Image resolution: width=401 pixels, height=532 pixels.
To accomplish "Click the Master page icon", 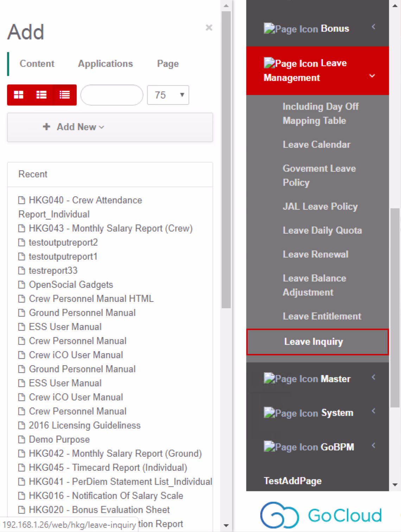I will click(x=269, y=379).
